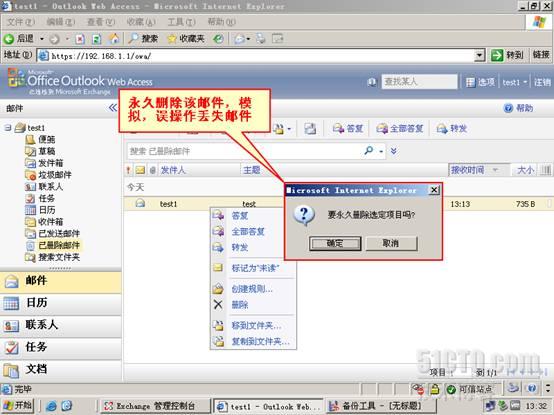Choose 全部答复 in context menu

pos(248,232)
